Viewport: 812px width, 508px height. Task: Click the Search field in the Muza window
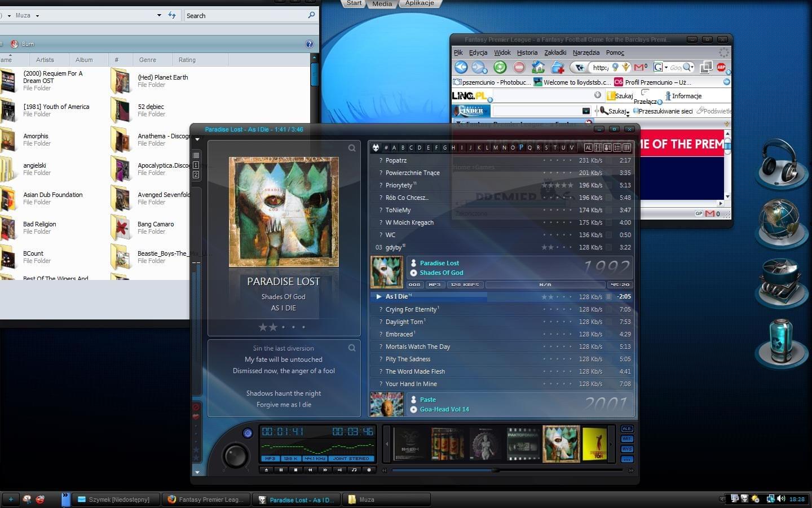coord(251,15)
